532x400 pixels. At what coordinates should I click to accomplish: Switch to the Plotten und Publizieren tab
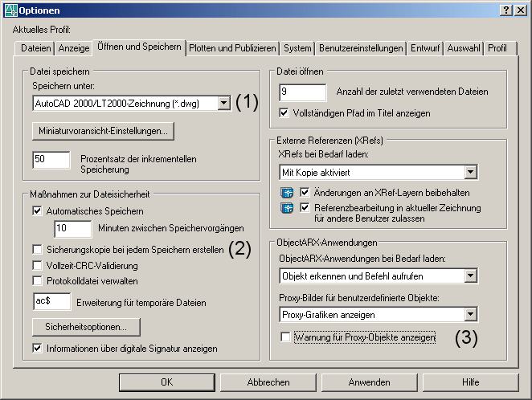coord(232,48)
